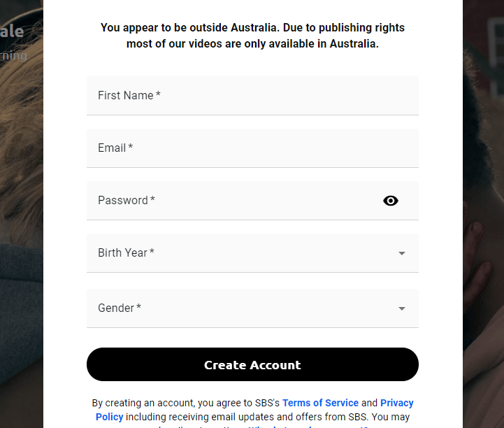The height and width of the screenshot is (428, 504).
Task: Click the Email label text
Action: 115,148
